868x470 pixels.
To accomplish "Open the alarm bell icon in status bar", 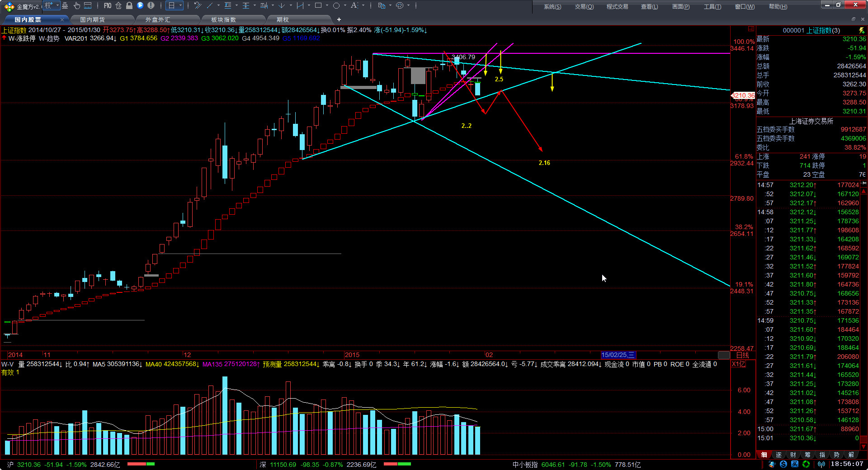I will point(772,465).
